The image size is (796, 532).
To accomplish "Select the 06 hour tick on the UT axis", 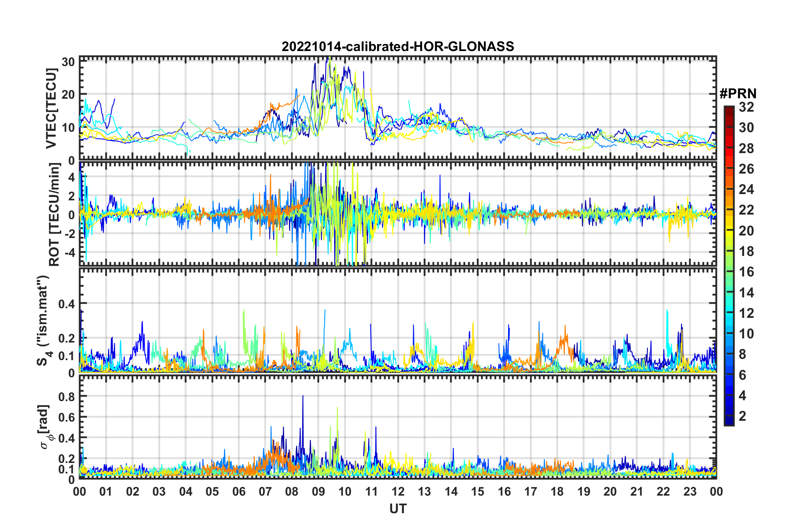I will pos(239,491).
